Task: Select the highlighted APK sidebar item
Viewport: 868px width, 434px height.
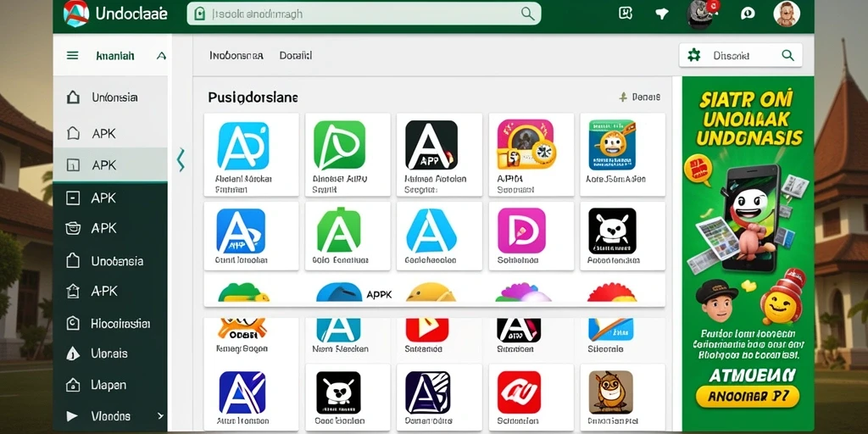Action: [110, 165]
